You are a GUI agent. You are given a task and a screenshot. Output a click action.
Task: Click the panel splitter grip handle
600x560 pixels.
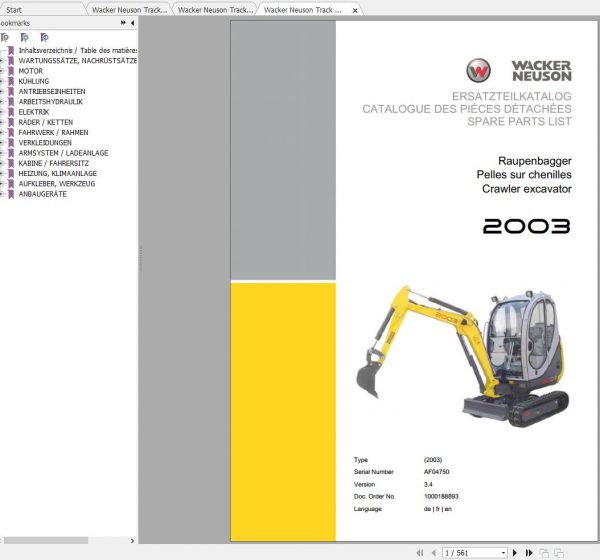pyautogui.click(x=141, y=259)
